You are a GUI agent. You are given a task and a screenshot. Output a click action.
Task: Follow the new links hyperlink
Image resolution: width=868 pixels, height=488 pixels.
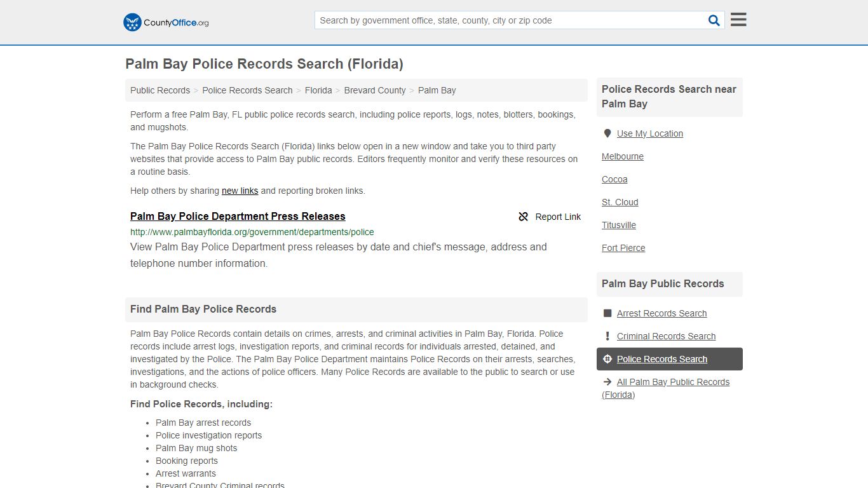(x=240, y=191)
